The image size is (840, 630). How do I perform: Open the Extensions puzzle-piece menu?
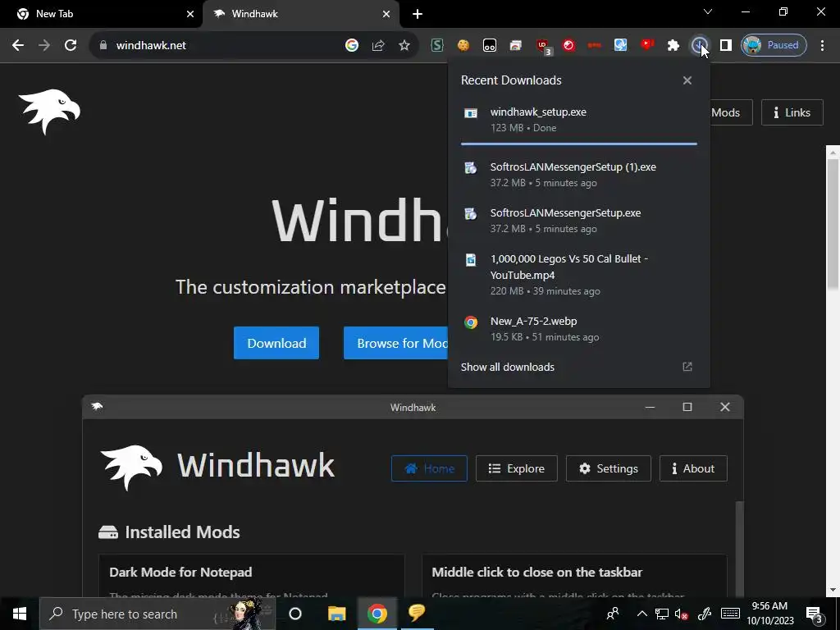tap(673, 46)
